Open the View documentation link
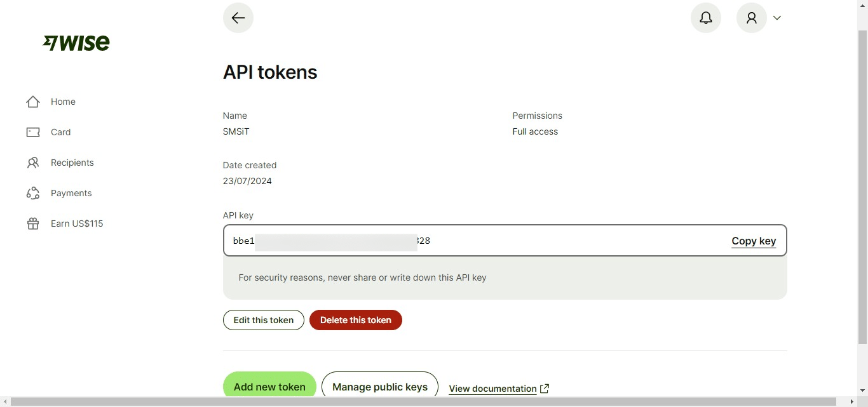868x407 pixels. click(492, 389)
